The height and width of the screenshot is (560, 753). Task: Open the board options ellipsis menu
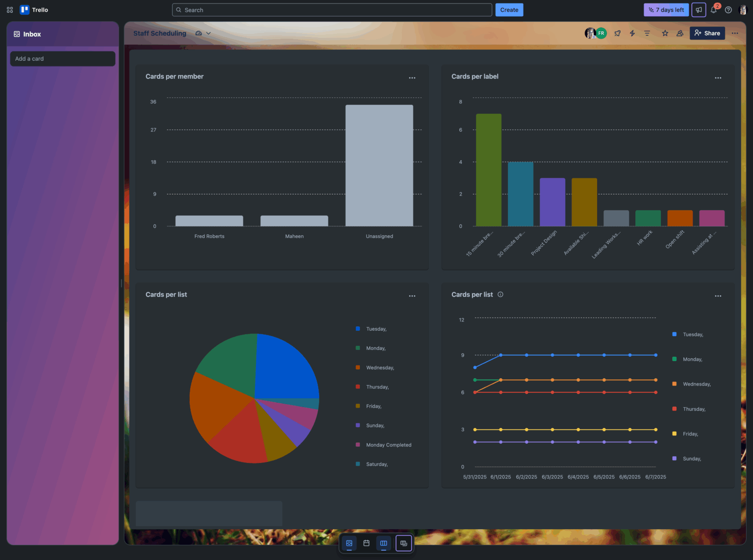735,33
